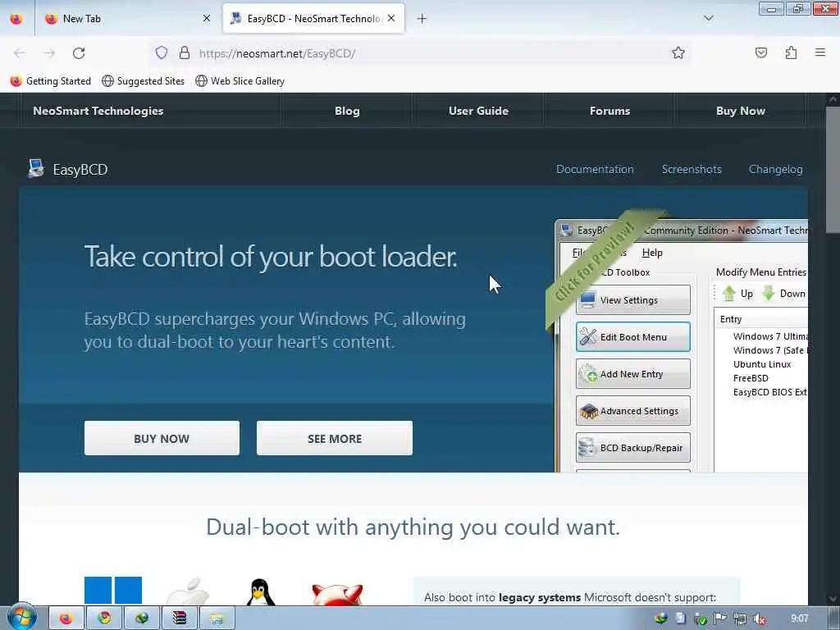The width and height of the screenshot is (840, 630).
Task: Open the Extensions puzzle icon
Action: coord(791,52)
